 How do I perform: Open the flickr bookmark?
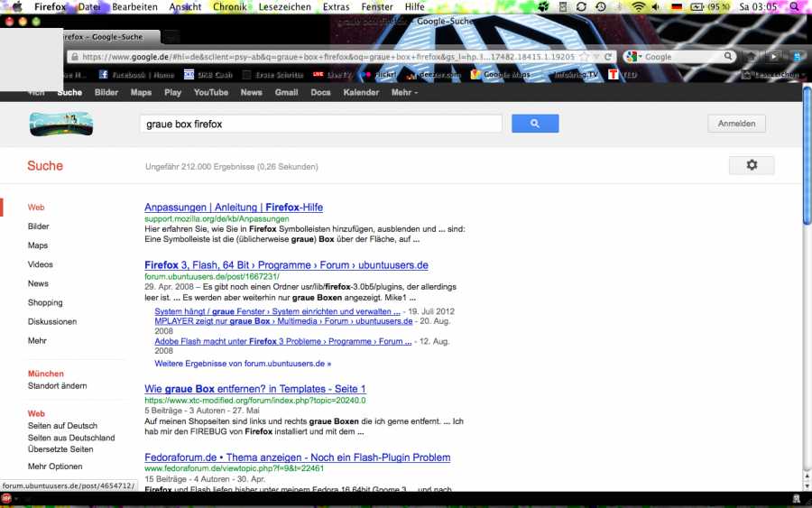point(379,75)
